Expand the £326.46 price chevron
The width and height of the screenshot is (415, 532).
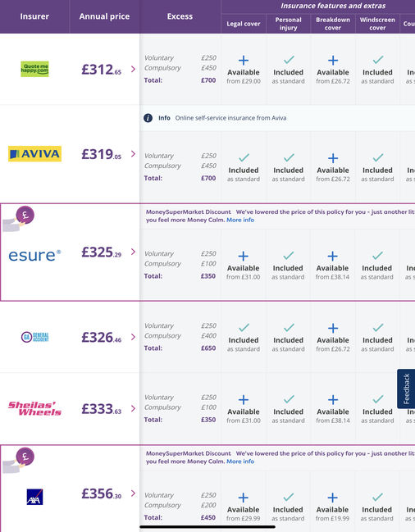click(134, 337)
